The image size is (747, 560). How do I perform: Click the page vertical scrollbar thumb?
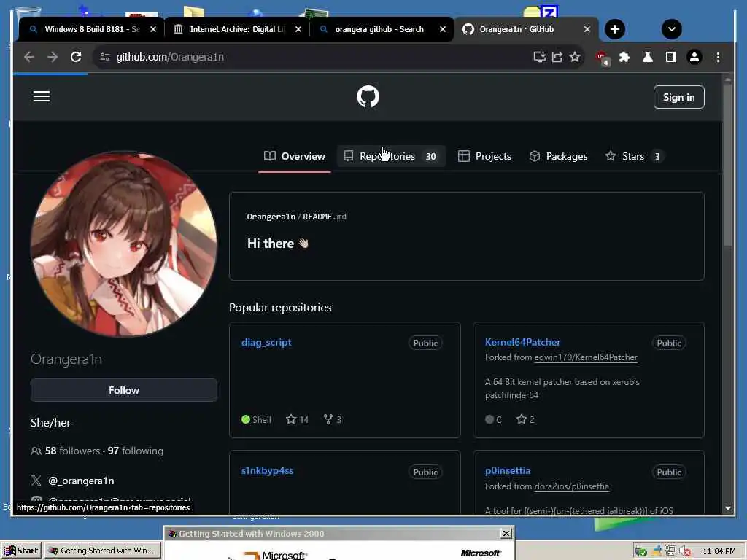727,164
